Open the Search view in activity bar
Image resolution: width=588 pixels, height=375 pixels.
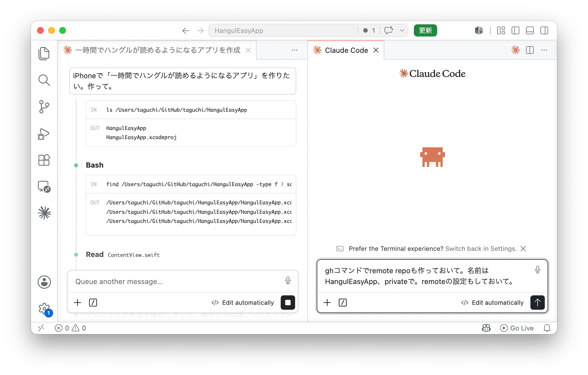coord(44,80)
